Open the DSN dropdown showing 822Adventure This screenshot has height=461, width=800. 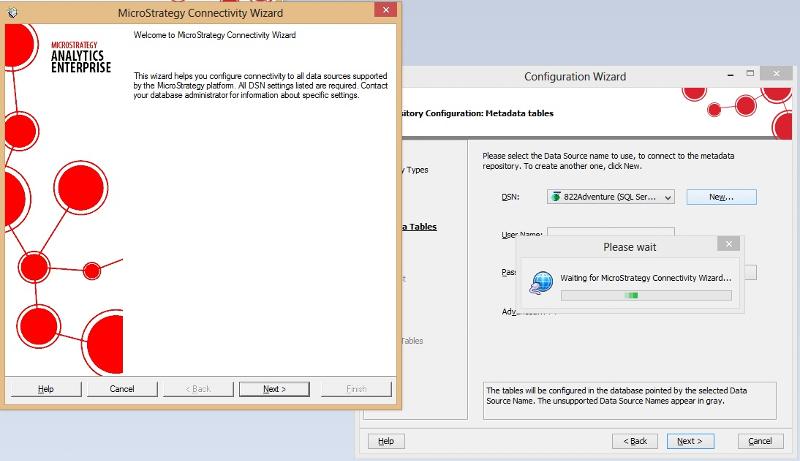(611, 197)
